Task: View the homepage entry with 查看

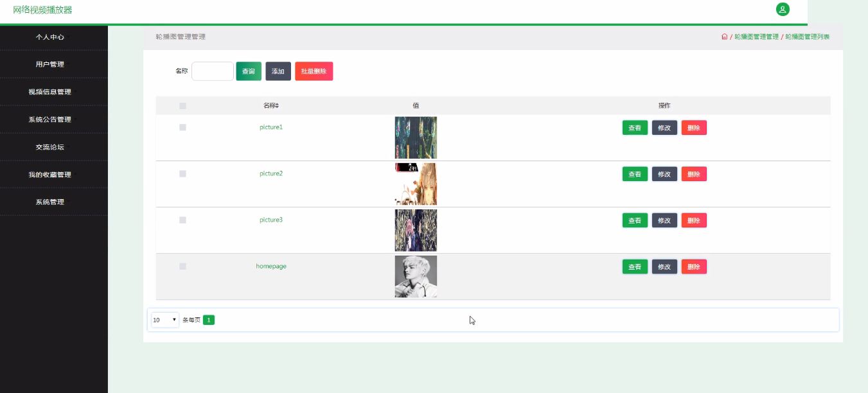Action: click(635, 266)
